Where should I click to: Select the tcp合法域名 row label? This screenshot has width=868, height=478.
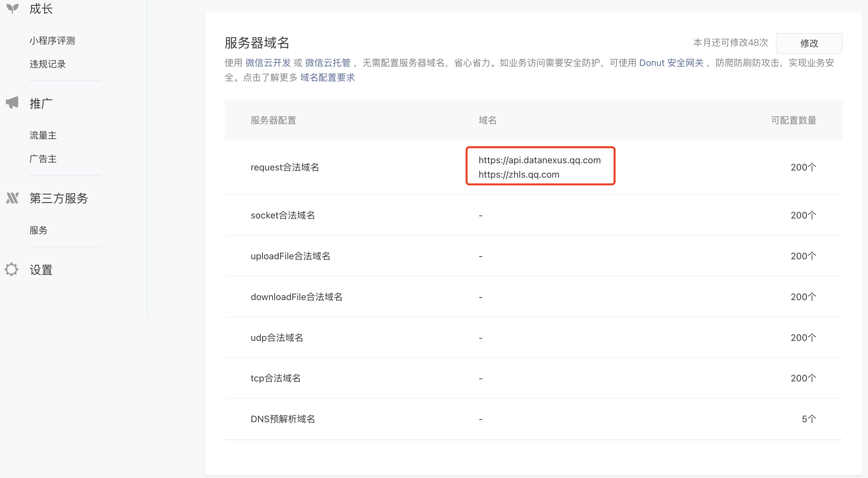(276, 378)
